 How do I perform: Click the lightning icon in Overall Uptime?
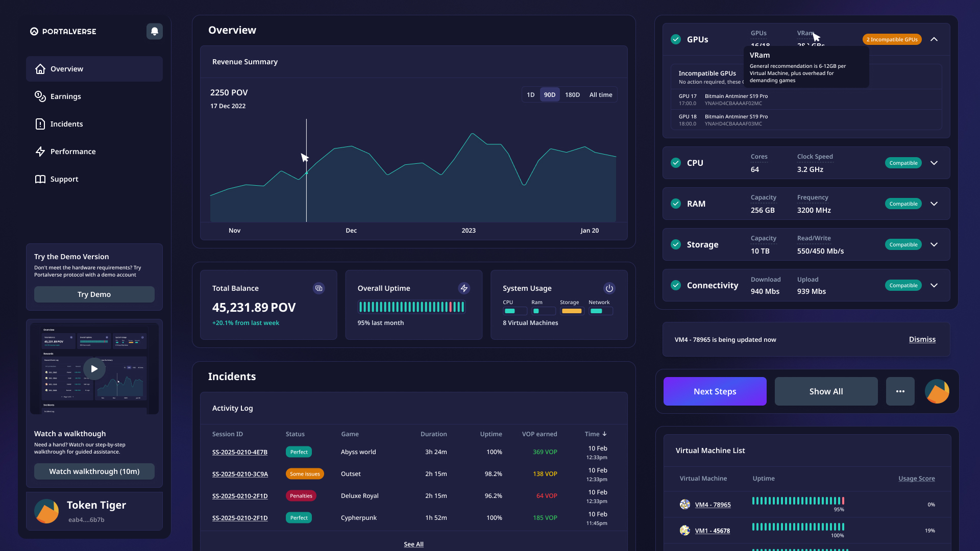pyautogui.click(x=464, y=288)
